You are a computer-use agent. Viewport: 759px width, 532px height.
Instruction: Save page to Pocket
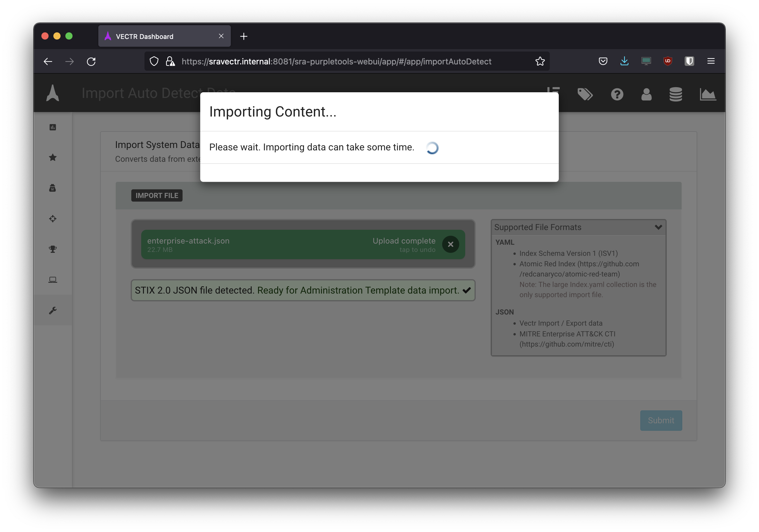603,61
